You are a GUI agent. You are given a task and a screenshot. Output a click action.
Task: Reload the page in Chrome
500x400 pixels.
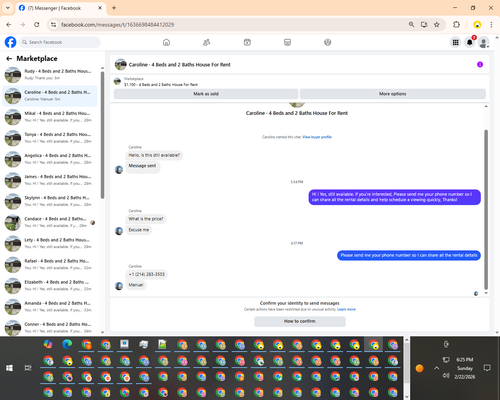pos(37,25)
